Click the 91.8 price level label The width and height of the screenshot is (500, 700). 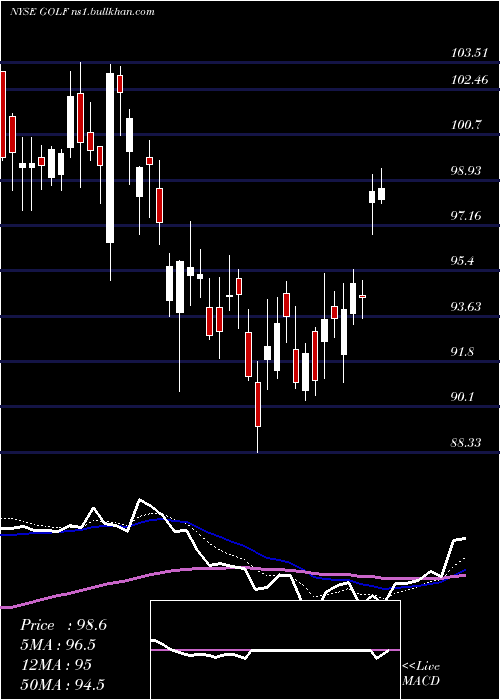pyautogui.click(x=462, y=352)
